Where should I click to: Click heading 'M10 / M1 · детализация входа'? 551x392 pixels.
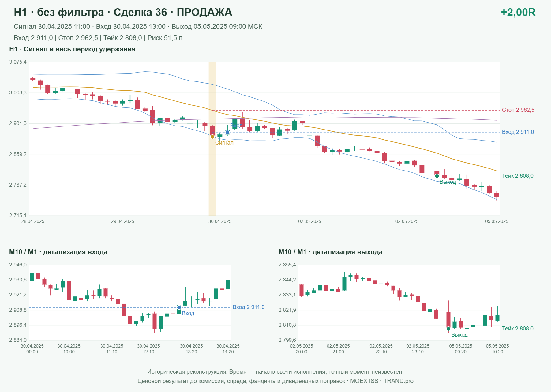[x=58, y=252]
